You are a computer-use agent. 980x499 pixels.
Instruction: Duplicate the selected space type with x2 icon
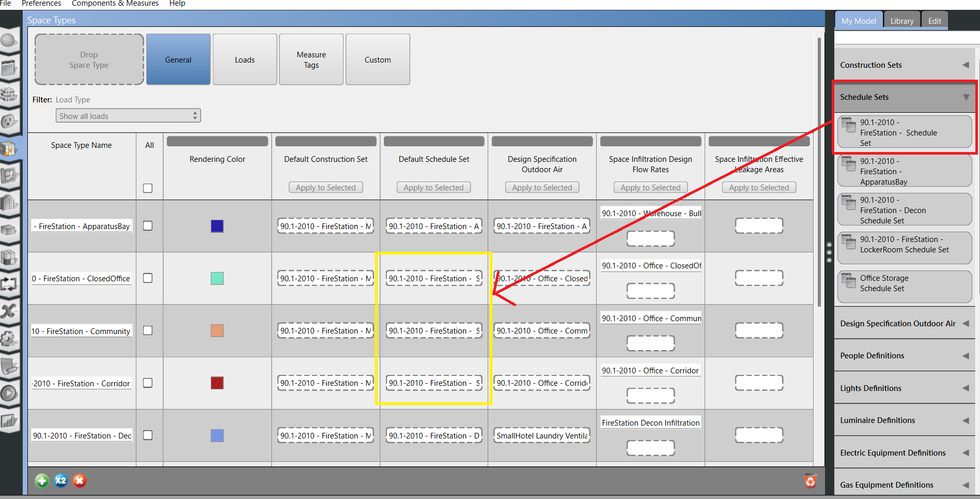(x=61, y=481)
